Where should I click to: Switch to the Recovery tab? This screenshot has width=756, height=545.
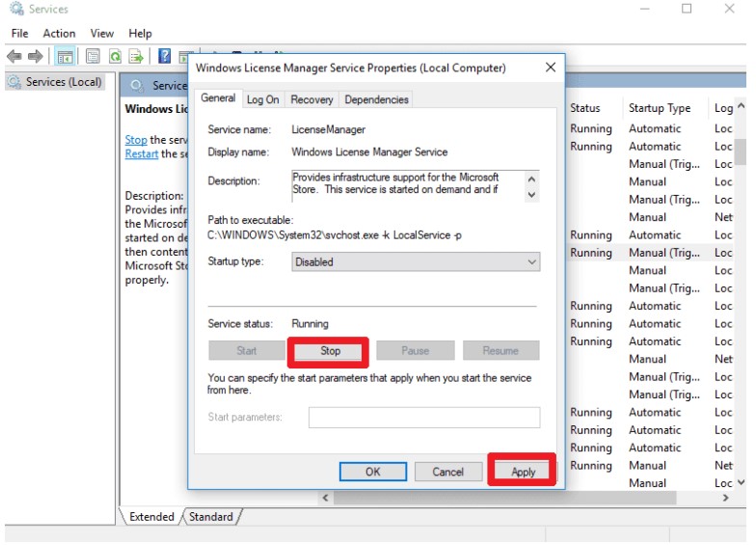point(312,99)
